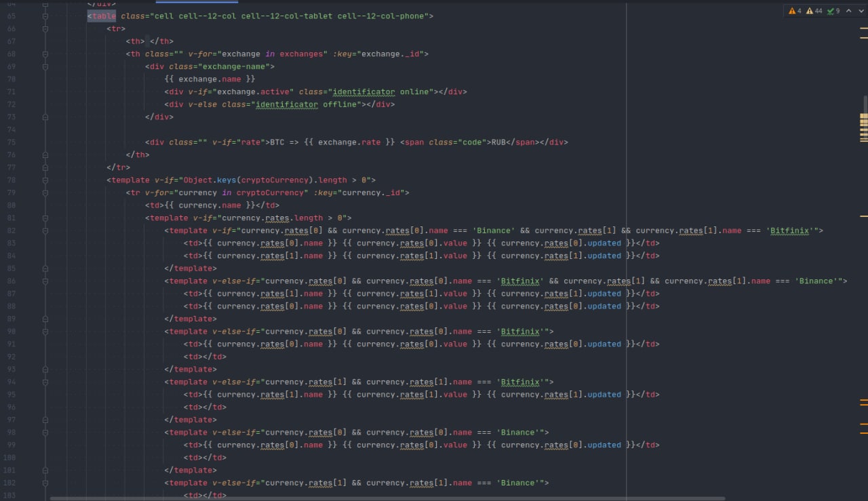Fold the tr v-for currency block on line 79
This screenshot has width=868, height=501.
click(x=45, y=193)
